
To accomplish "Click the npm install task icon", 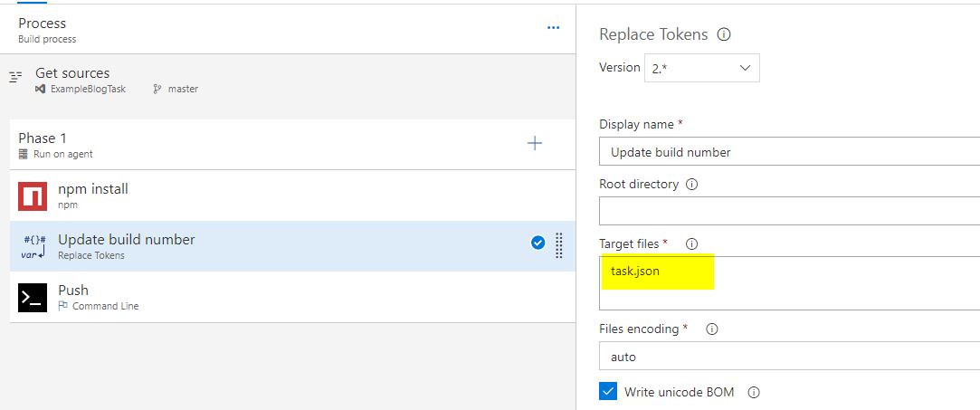I will 33,195.
